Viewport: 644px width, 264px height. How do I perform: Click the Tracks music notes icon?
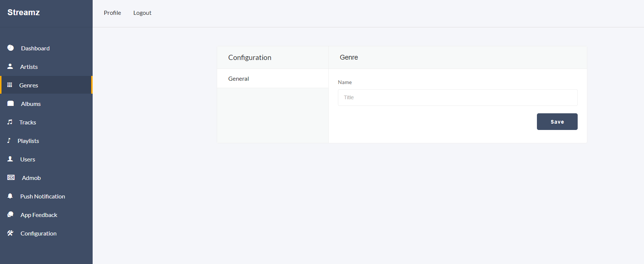pyautogui.click(x=10, y=122)
